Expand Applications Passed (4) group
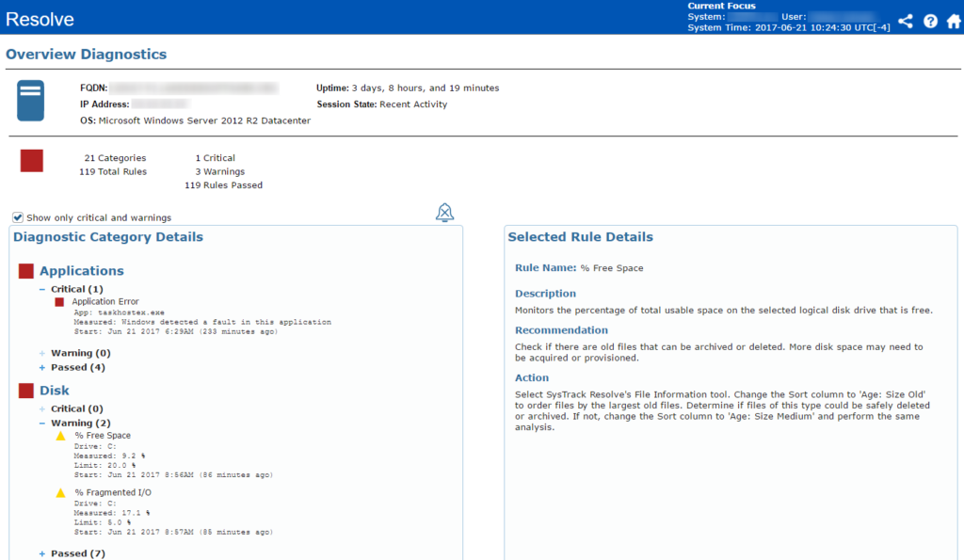 click(x=42, y=367)
